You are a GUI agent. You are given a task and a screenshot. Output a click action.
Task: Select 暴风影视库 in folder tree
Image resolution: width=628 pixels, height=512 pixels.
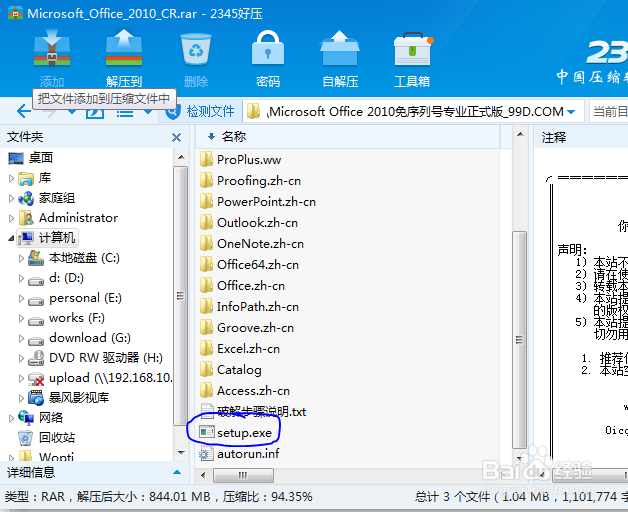point(79,398)
